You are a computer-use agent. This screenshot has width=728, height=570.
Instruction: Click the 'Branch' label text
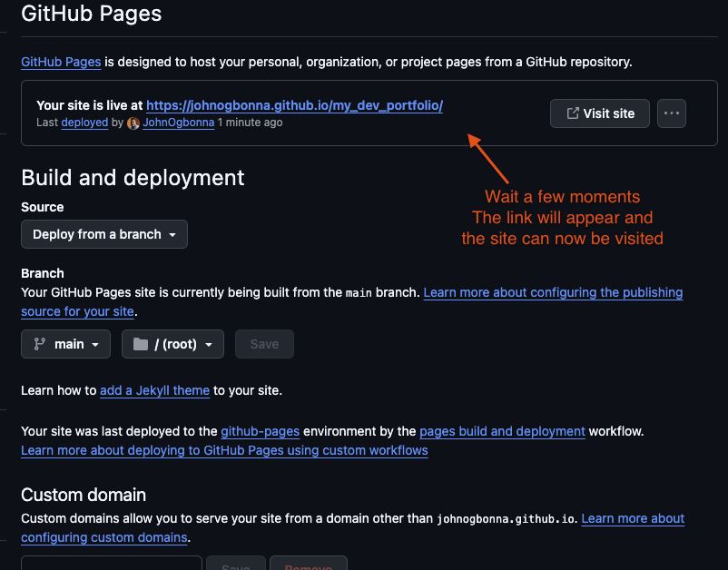tap(43, 273)
